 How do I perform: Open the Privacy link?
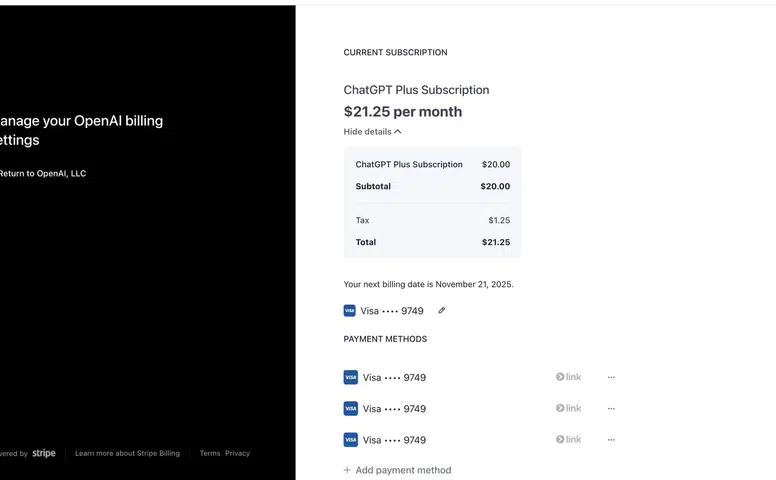pos(238,453)
